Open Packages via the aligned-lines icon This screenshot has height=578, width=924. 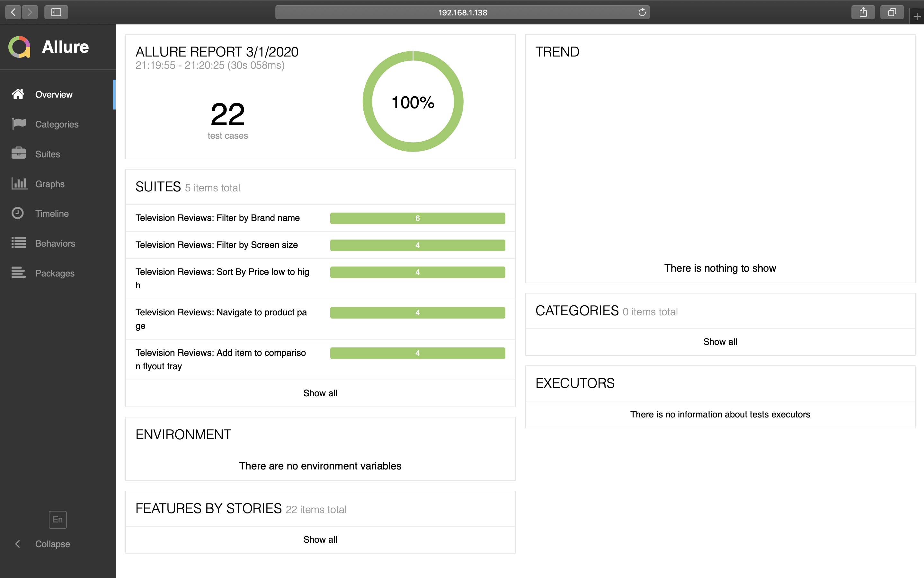click(x=18, y=273)
